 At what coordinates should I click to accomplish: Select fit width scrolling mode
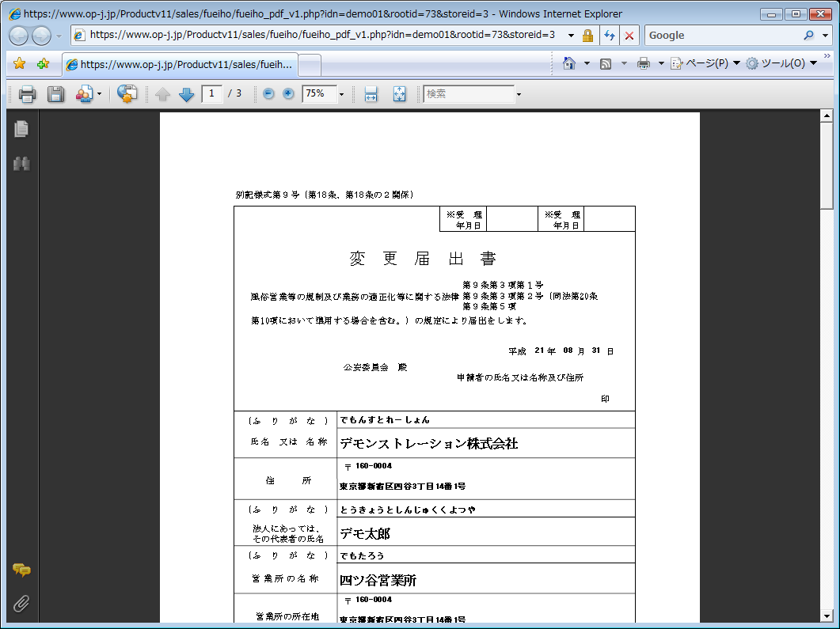(371, 94)
